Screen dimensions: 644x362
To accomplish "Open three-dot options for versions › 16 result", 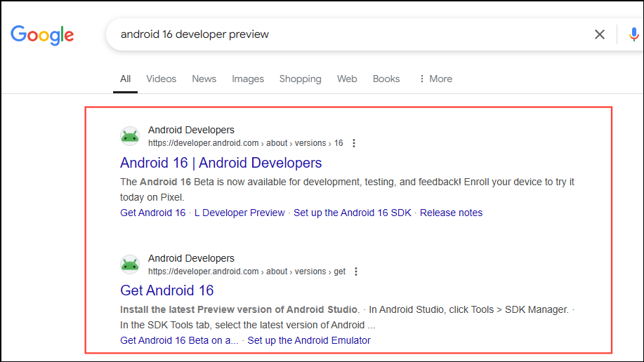I will (354, 143).
